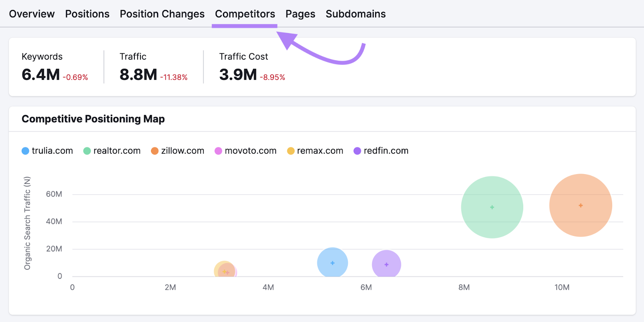The width and height of the screenshot is (644, 322).
Task: Click the 60M y-axis label
Action: (54, 194)
